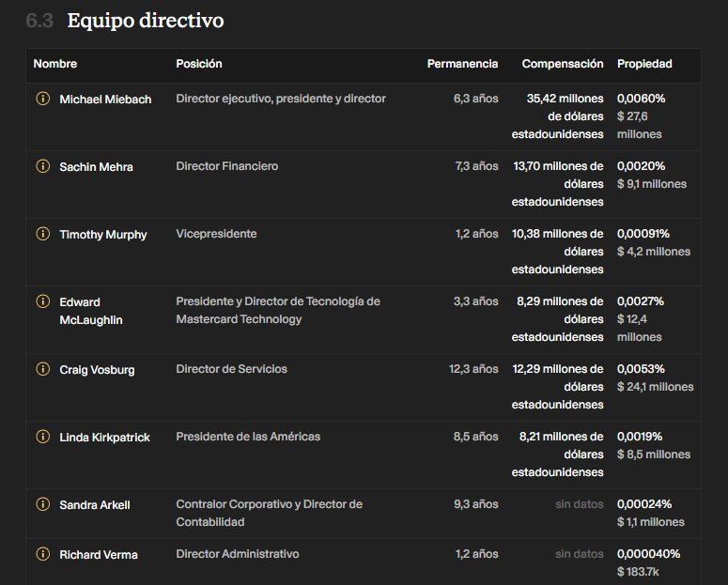Click the '8,5 años' tenure value
This screenshot has height=585, width=728.
pos(476,437)
